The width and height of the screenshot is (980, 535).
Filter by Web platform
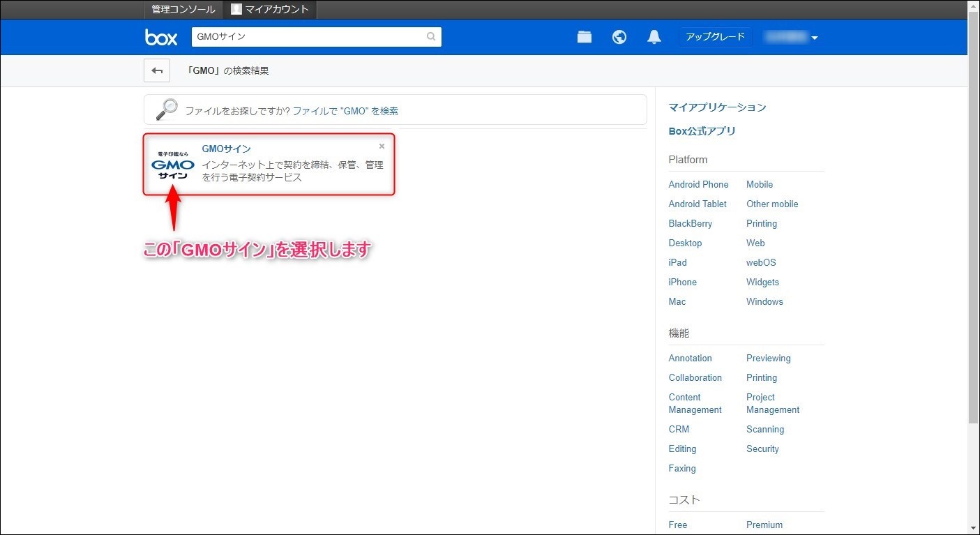pos(755,243)
